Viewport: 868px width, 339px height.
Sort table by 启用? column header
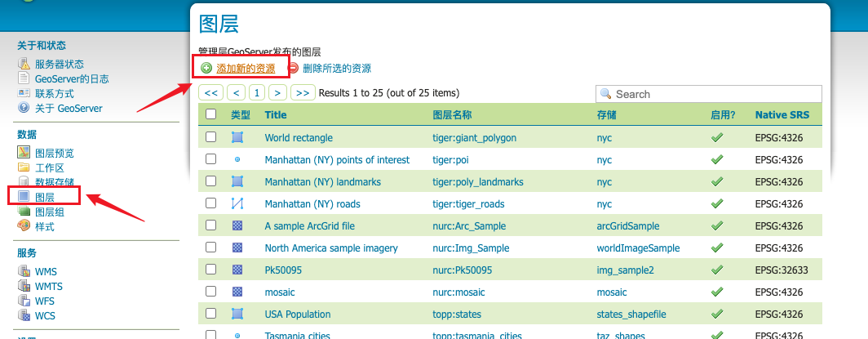(x=723, y=114)
